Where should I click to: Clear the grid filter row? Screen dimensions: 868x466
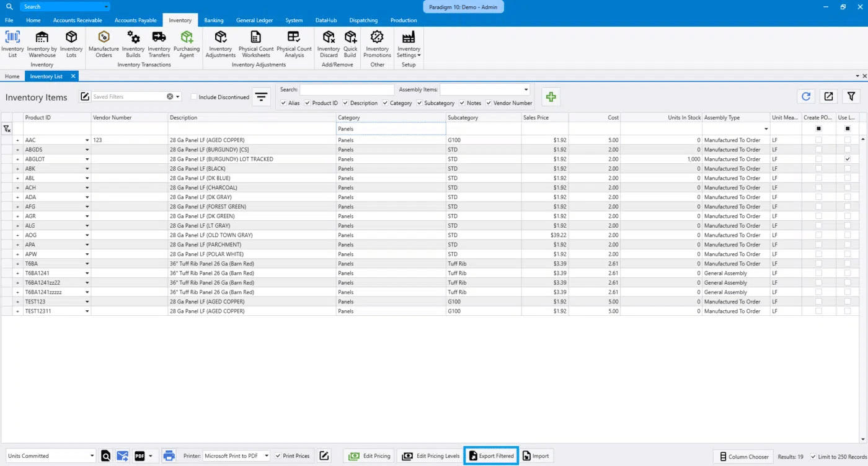7,129
